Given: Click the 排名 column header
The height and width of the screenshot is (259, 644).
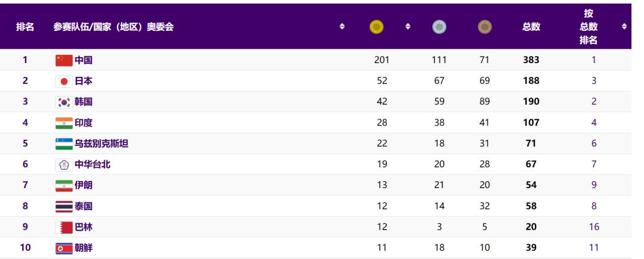Looking at the screenshot, I should [x=25, y=27].
